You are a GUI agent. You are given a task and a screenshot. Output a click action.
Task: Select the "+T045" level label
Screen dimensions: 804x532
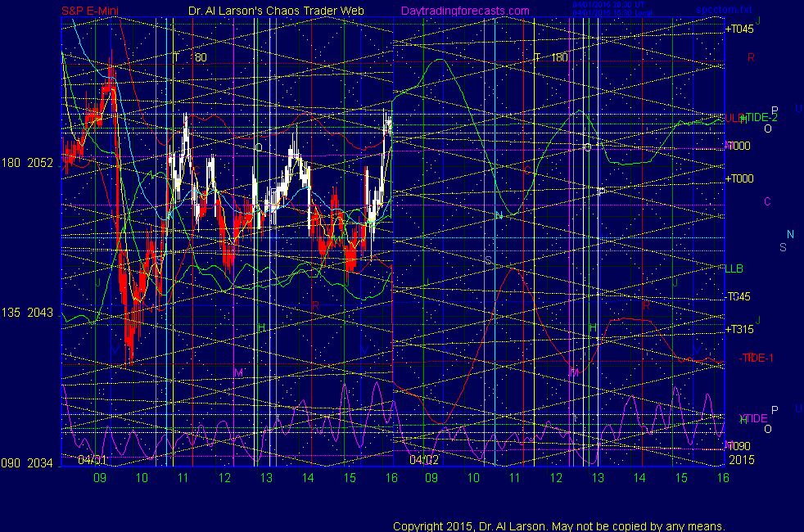click(739, 29)
